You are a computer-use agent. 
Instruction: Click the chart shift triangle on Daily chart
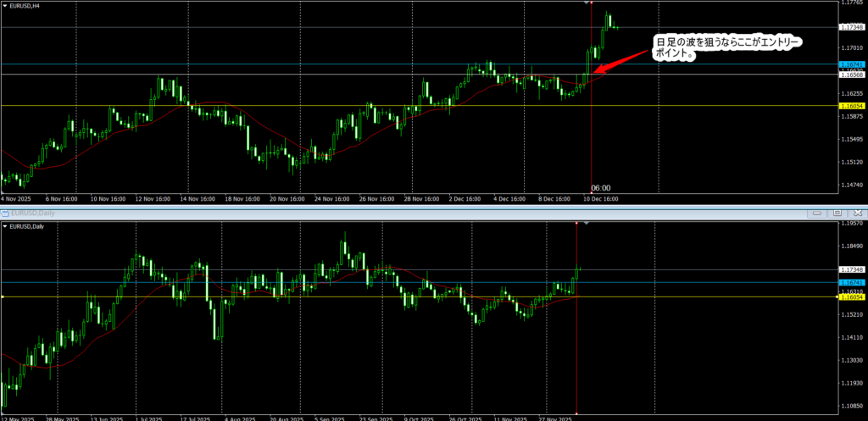(587, 224)
